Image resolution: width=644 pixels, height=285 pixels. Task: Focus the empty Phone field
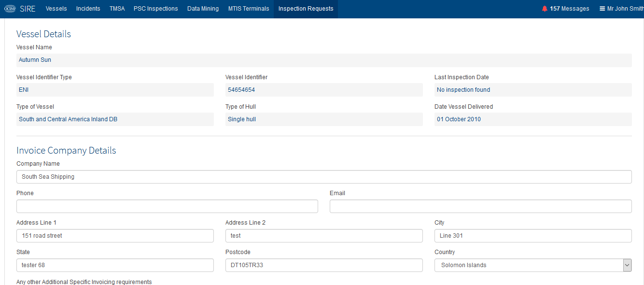tap(167, 206)
